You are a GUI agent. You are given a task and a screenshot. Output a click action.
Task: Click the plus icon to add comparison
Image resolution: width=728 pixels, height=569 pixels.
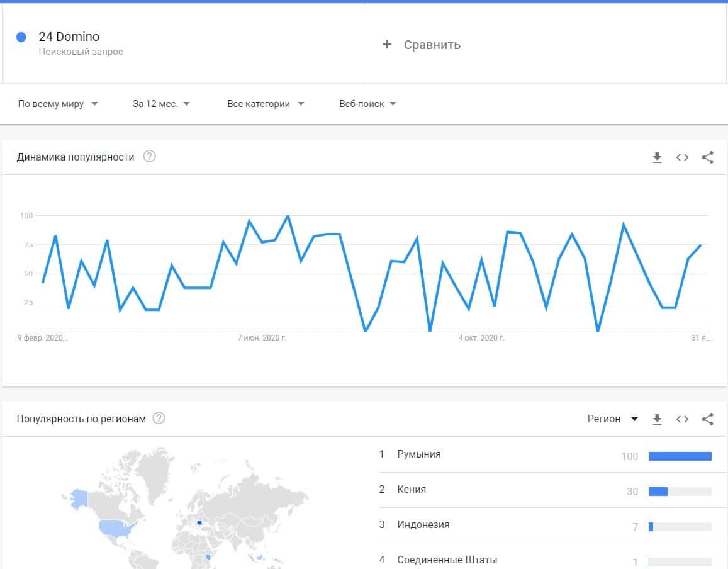tap(387, 44)
